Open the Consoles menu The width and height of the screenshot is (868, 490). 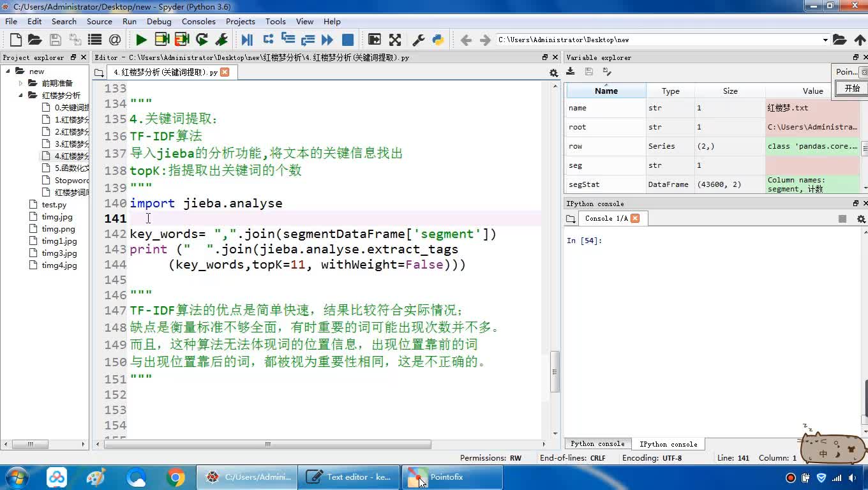198,21
